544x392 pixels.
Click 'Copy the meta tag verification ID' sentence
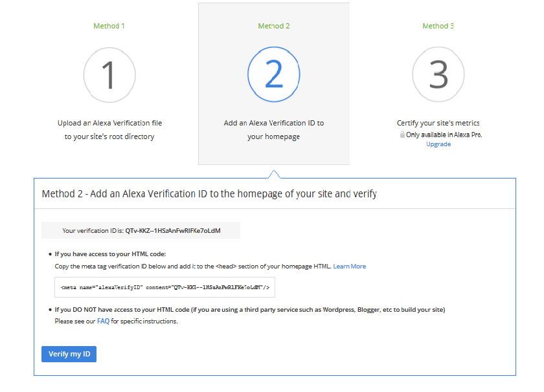pyautogui.click(x=193, y=267)
